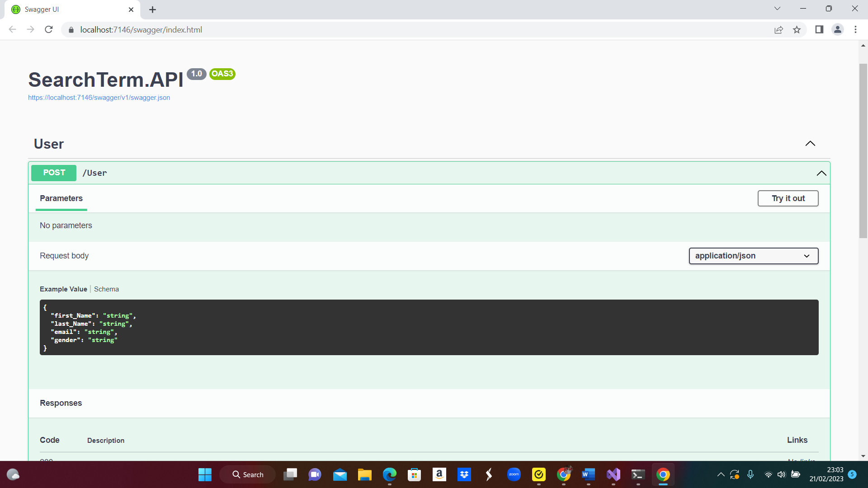The width and height of the screenshot is (868, 488).
Task: Open Visual Studio from the taskbar
Action: (x=613, y=474)
